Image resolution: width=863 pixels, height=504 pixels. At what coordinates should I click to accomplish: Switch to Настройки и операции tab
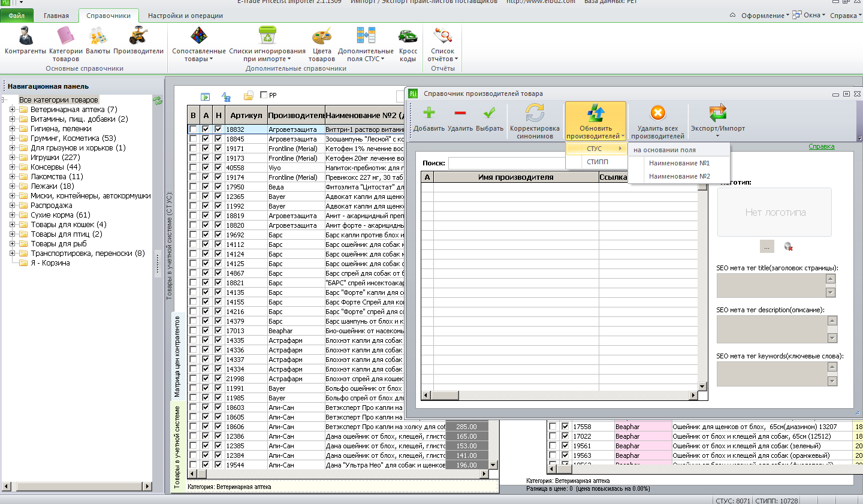tap(185, 16)
